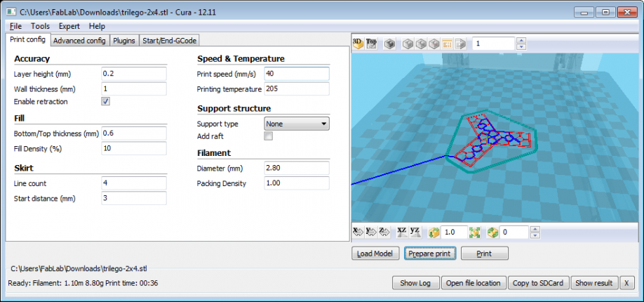
Task: Switch to the Start/End-GCode tab
Action: tap(170, 41)
